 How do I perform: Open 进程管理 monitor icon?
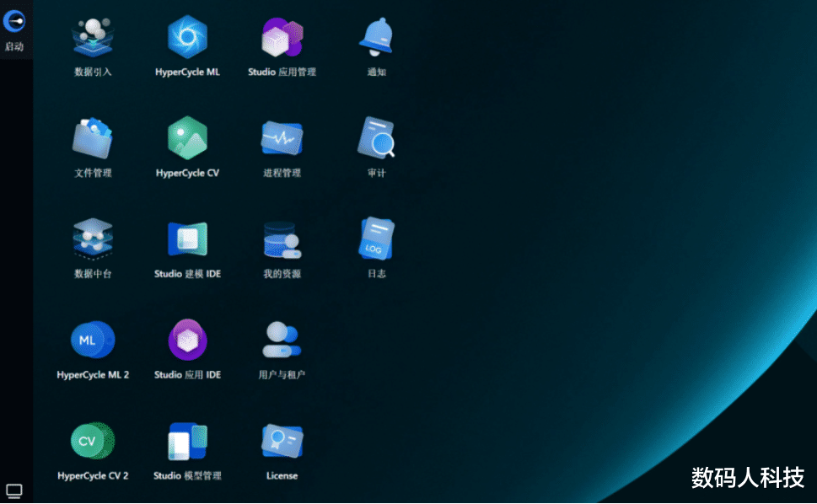click(282, 138)
